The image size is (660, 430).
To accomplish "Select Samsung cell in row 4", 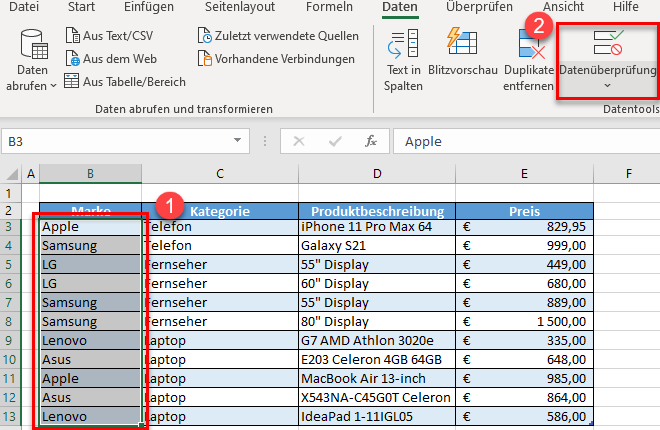I will tap(90, 246).
